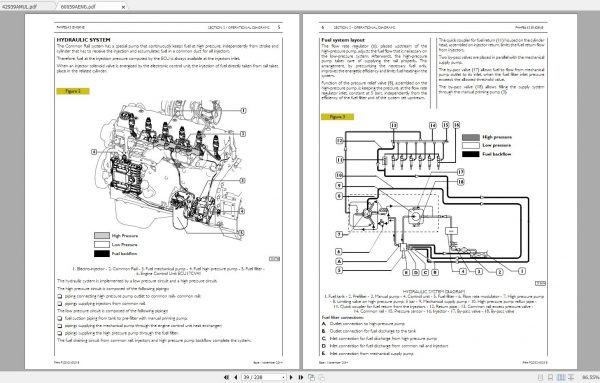Click callout number 13 in the Figure 3 diagram
The height and width of the screenshot is (383, 600).
pyautogui.click(x=394, y=125)
